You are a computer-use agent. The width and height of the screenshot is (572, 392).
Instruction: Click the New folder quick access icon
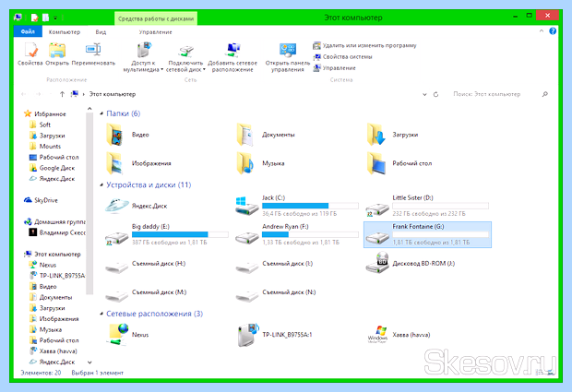coord(45,18)
